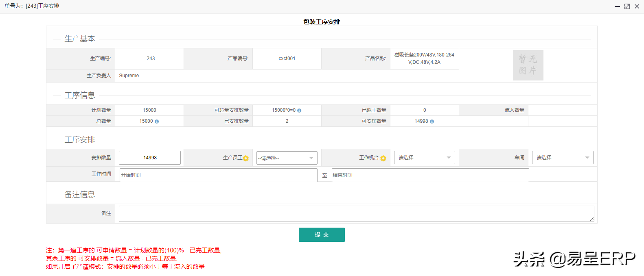Click the 结束时间 end time field
Image resolution: width=644 pixels, height=276 pixels.
[x=430, y=175]
